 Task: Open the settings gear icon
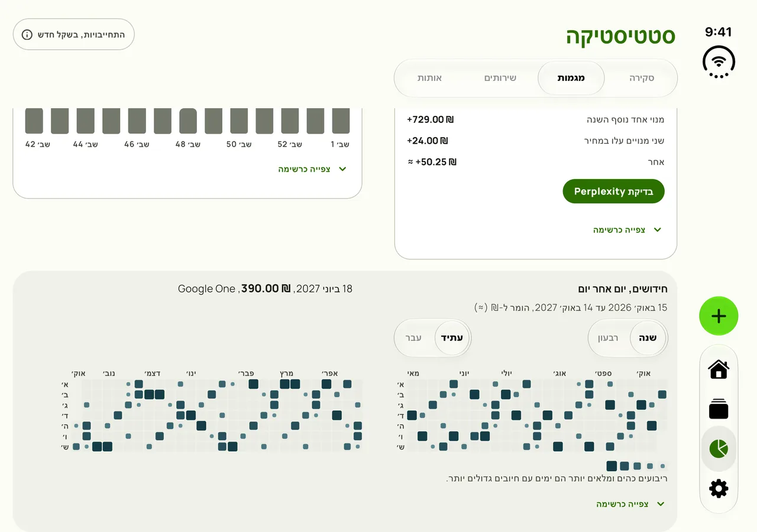[719, 488]
